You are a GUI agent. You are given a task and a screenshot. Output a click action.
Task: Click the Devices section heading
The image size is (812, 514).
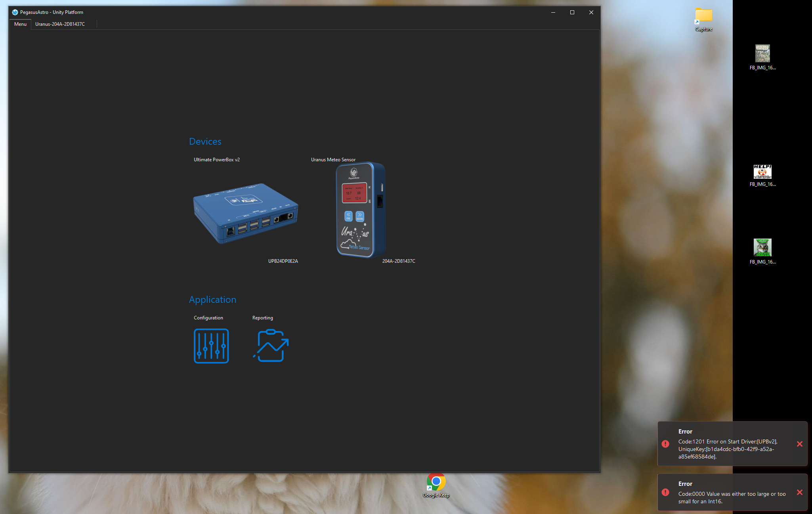(205, 141)
